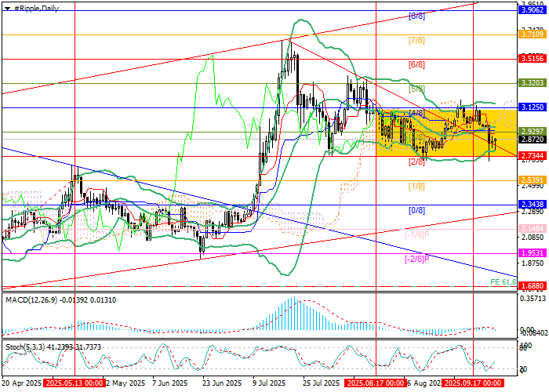Image resolution: width=549 pixels, height=392 pixels.
Task: Click the [1/8] Murray level label
Action: click(416, 187)
